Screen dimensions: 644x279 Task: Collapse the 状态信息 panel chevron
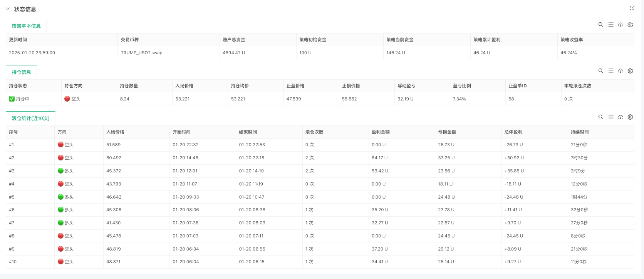click(8, 9)
